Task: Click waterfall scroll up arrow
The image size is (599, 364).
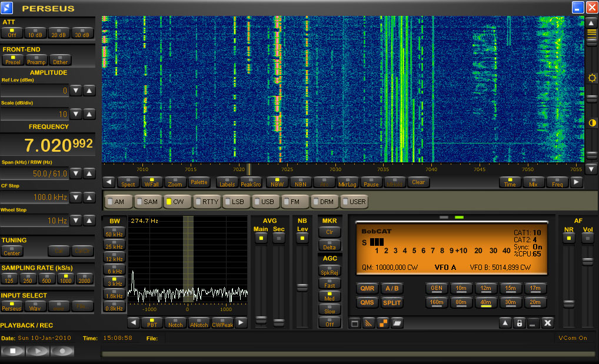Action: click(591, 22)
